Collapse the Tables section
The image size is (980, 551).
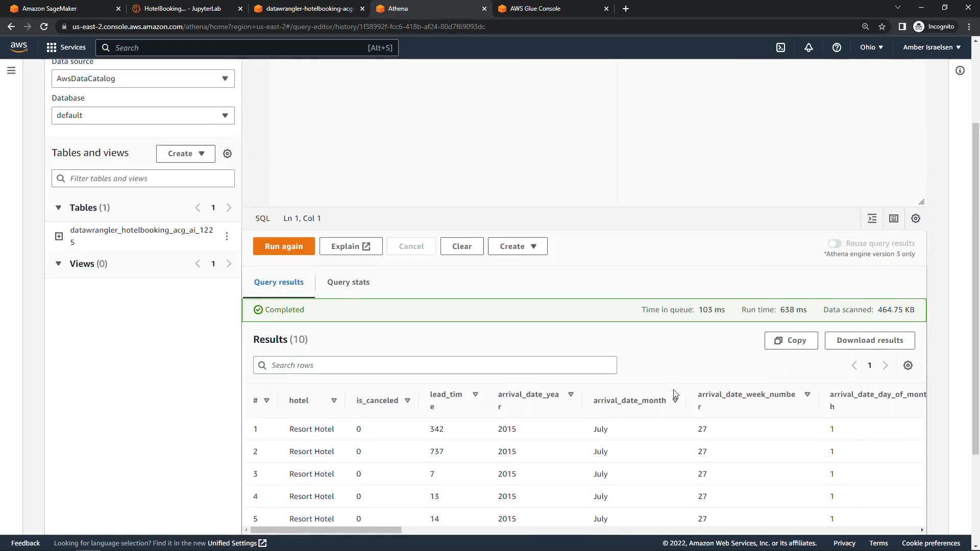point(58,208)
